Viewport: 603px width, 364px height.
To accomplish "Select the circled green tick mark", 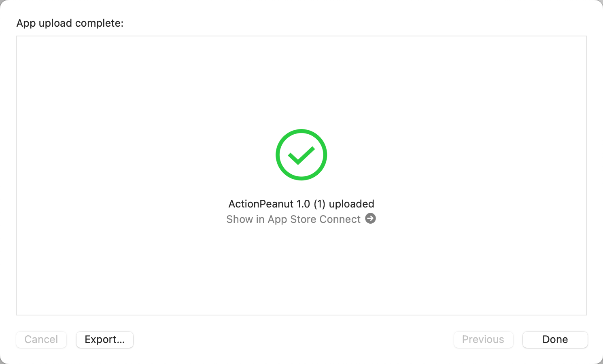I will [301, 154].
